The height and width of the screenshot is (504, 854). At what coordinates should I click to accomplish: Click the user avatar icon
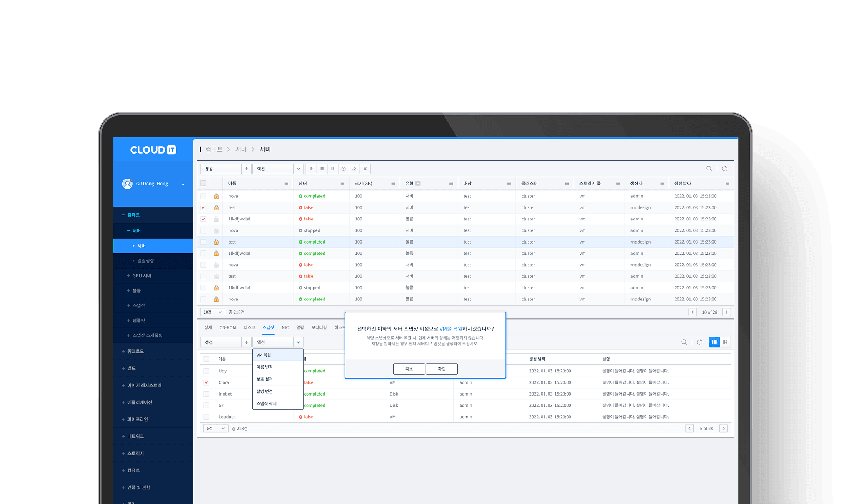[x=127, y=184]
